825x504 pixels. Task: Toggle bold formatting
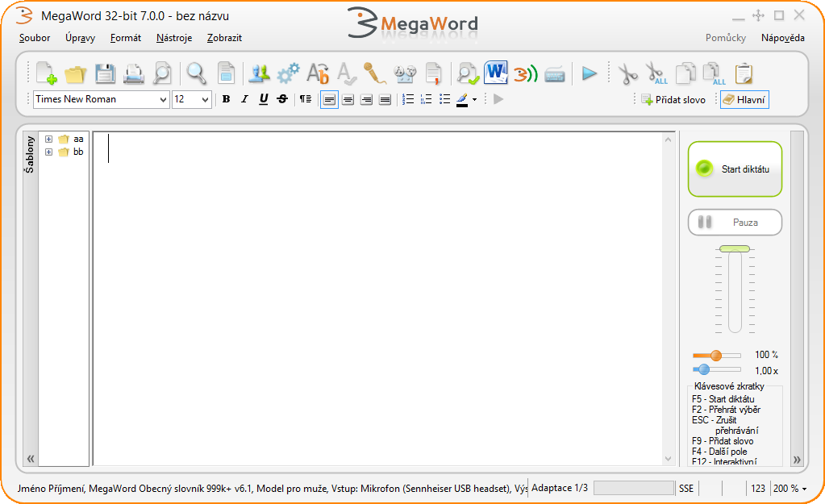tap(227, 99)
